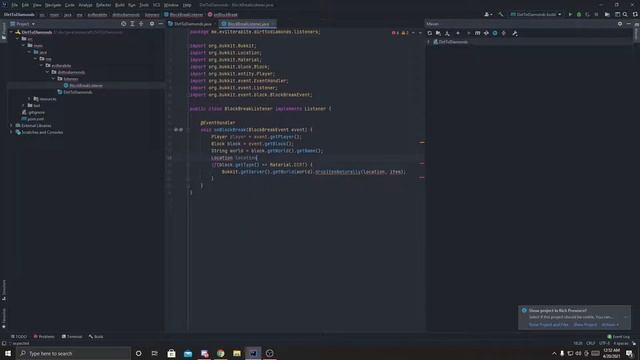Screen dimensions: 640x360
Task: Switch to DirtToDiamonds.java editor tab
Action: click(190, 24)
